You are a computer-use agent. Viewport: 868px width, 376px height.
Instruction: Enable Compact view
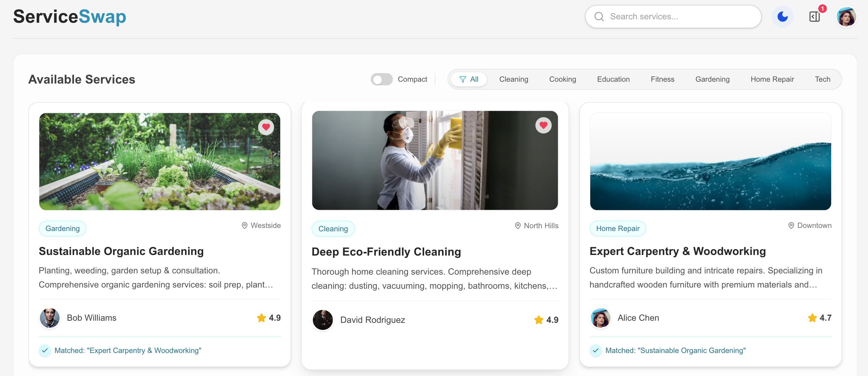(x=382, y=79)
